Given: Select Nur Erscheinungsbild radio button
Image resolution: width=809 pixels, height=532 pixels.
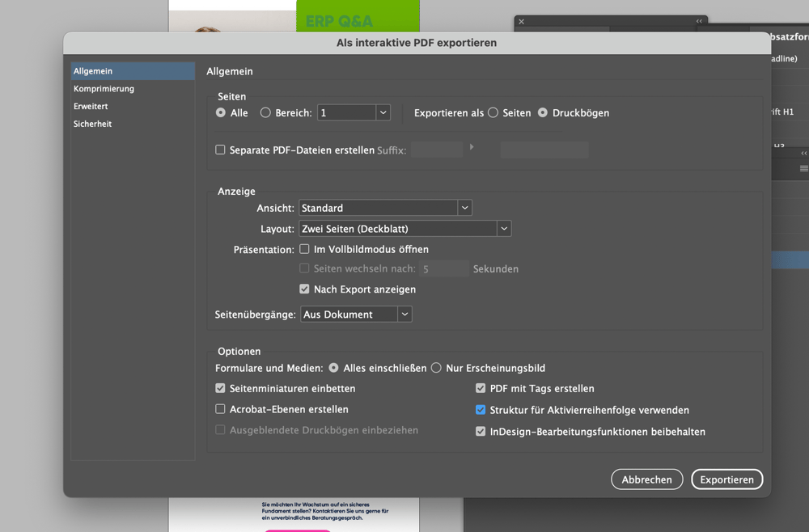Looking at the screenshot, I should [x=437, y=368].
